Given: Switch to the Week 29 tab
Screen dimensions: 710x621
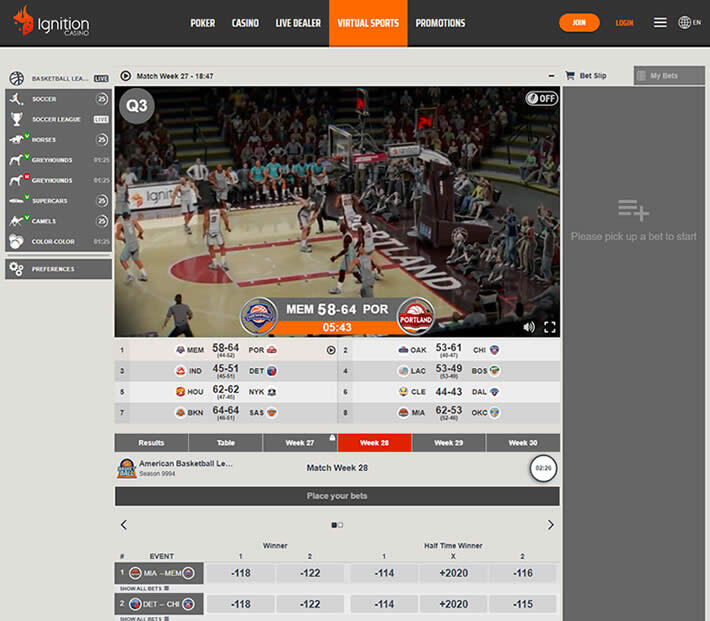Looking at the screenshot, I should point(449,443).
